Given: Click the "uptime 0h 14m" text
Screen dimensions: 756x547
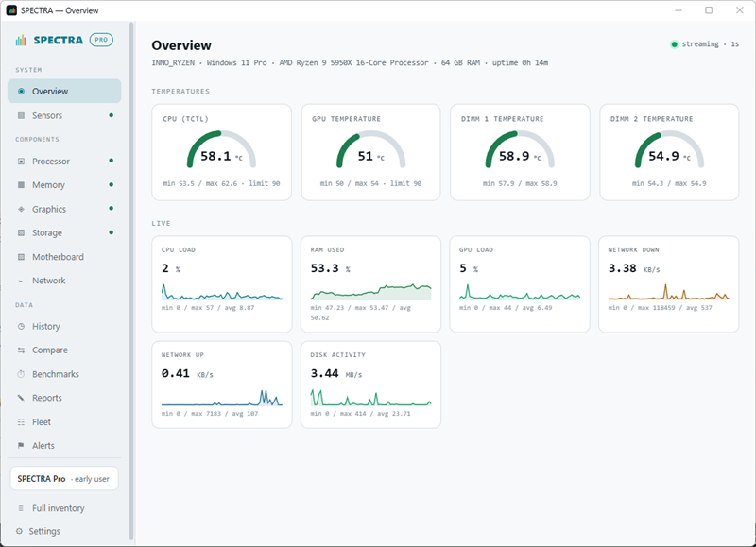Looking at the screenshot, I should (x=520, y=62).
